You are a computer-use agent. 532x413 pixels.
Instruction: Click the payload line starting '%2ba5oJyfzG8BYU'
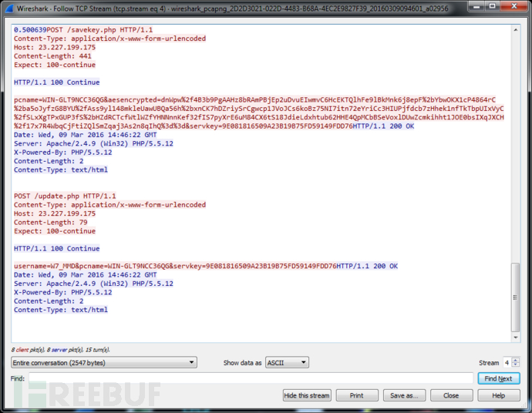[259, 109]
